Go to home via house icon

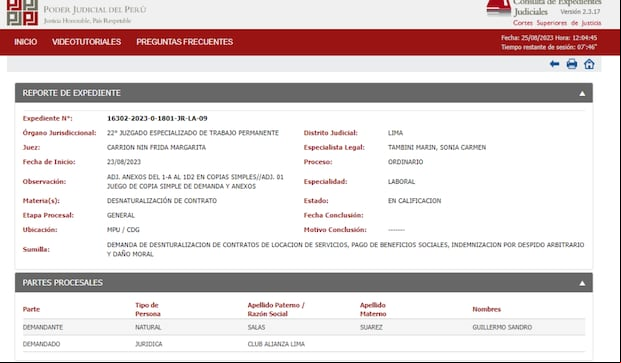589,64
